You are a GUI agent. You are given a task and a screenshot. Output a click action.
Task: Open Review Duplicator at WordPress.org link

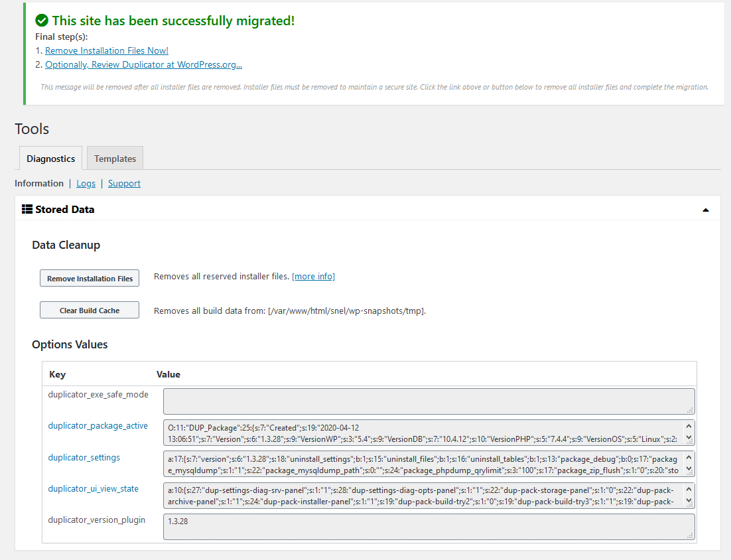click(143, 64)
